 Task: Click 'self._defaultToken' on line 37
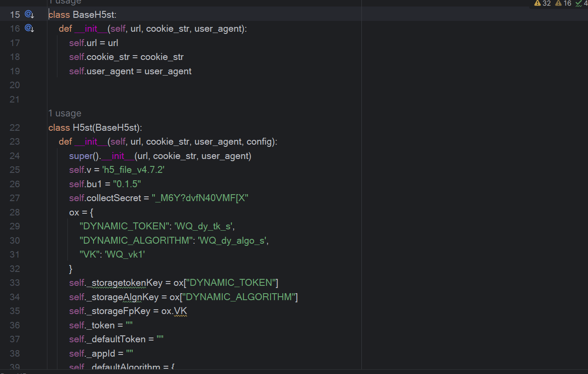(x=107, y=339)
